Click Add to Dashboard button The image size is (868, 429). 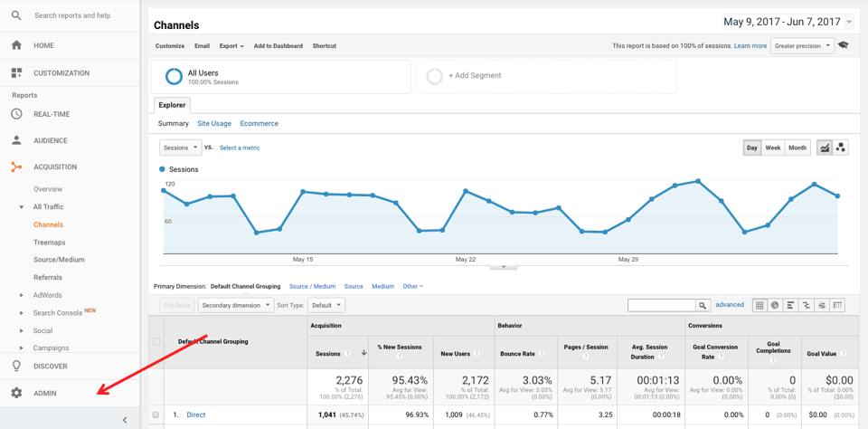point(278,46)
